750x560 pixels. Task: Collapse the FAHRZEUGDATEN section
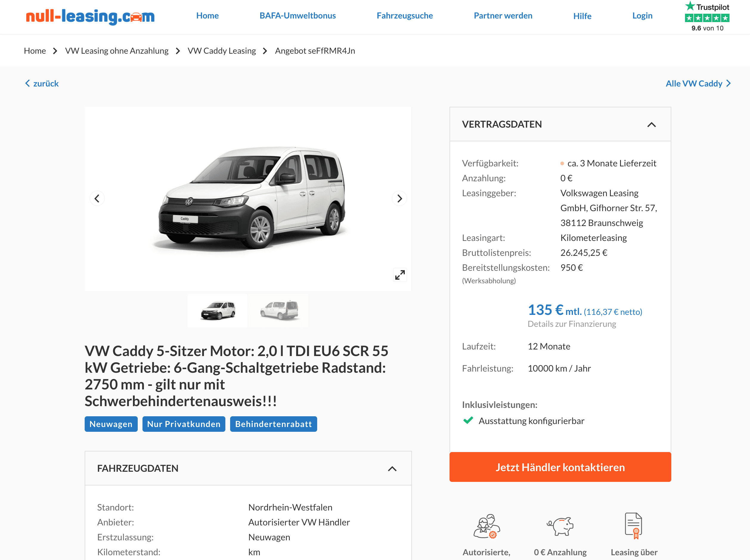point(392,468)
